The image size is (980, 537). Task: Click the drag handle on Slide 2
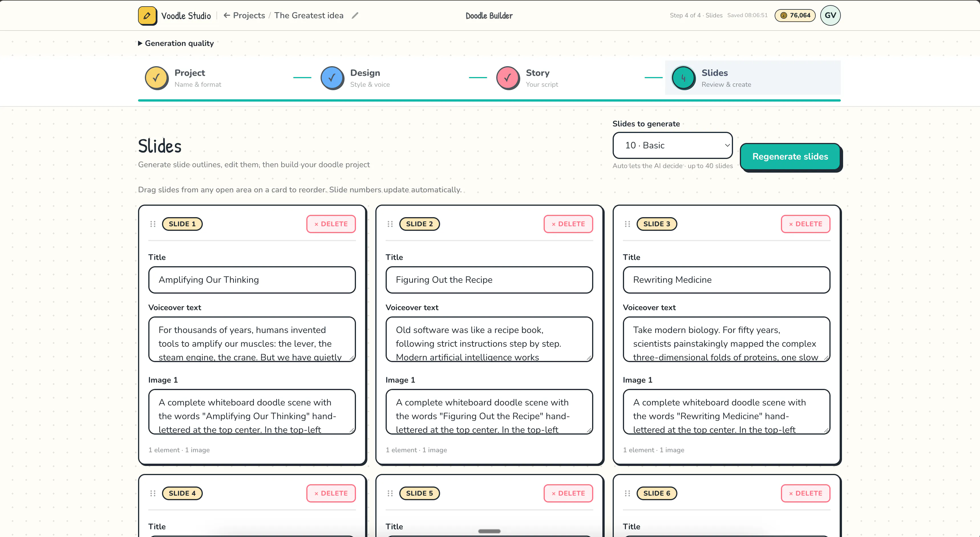(x=390, y=224)
